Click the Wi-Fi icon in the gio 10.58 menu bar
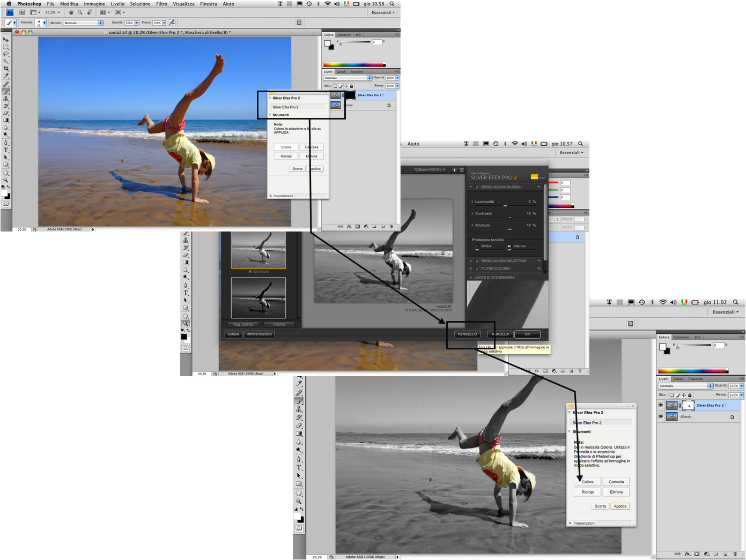Viewport: 746px width, 560px height. [x=327, y=4]
